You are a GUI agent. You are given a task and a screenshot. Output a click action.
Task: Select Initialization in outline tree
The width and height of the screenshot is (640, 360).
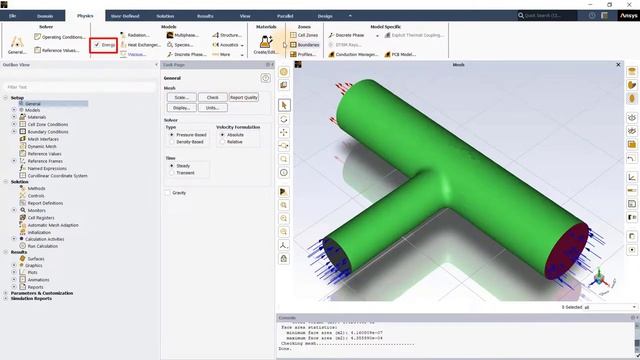(39, 232)
